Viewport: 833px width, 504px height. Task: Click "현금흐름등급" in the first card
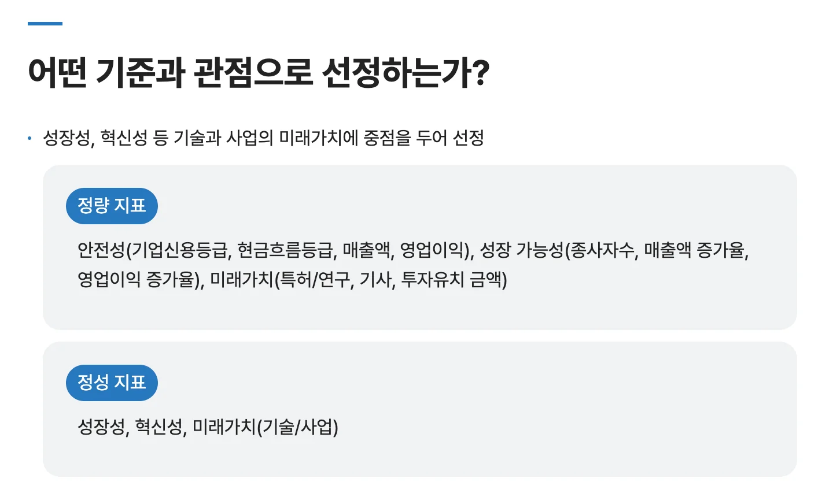click(286, 250)
